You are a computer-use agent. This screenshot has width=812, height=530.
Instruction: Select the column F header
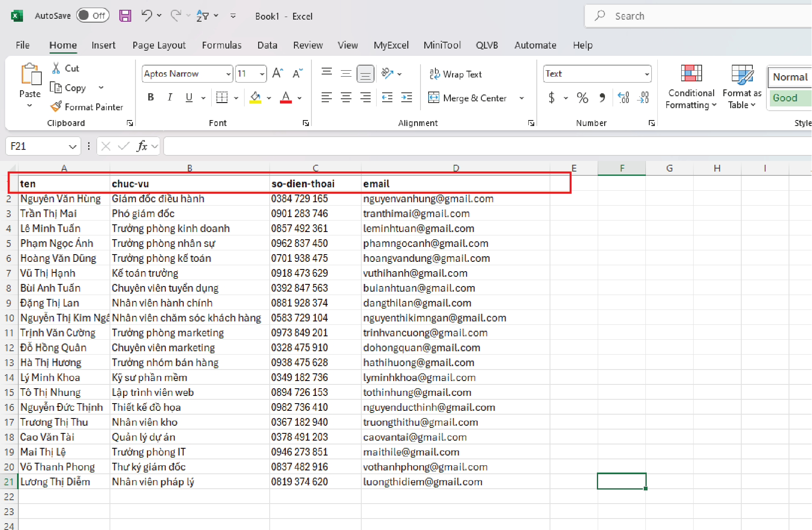[622, 168]
